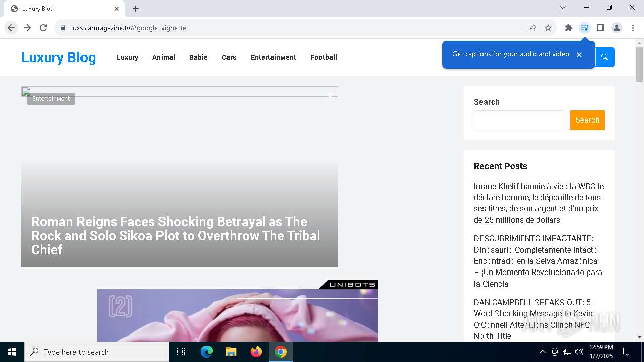644x362 pixels.
Task: Open the Entertainment navigation menu item
Action: [273, 57]
